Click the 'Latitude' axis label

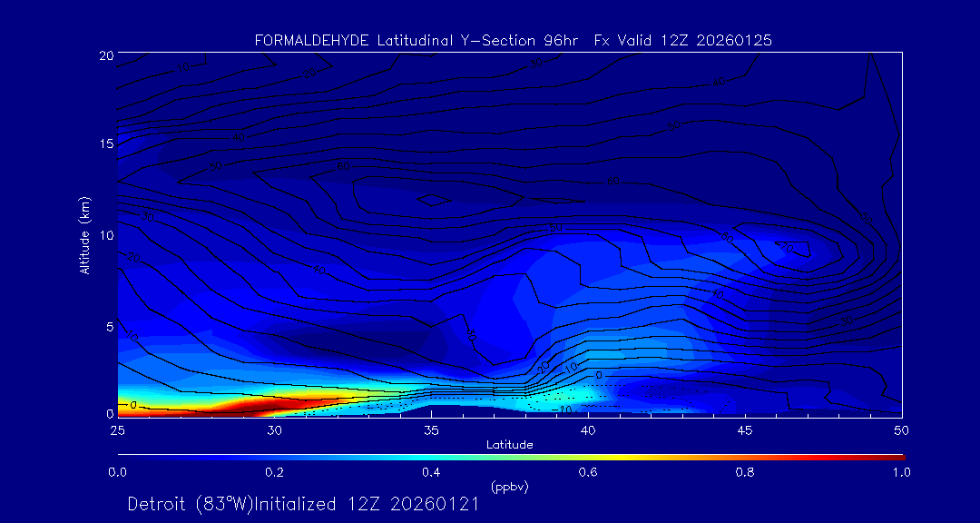[x=510, y=445]
